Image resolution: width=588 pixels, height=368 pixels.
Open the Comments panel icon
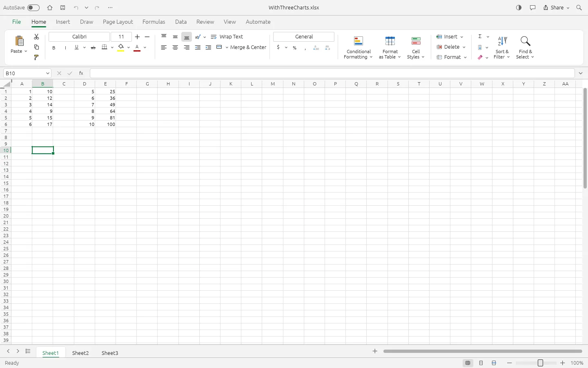click(532, 8)
